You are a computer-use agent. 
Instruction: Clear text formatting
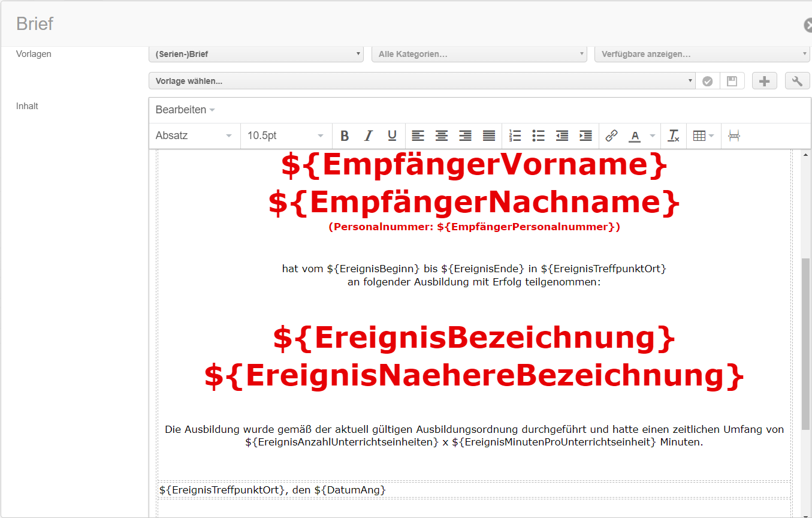pos(674,136)
